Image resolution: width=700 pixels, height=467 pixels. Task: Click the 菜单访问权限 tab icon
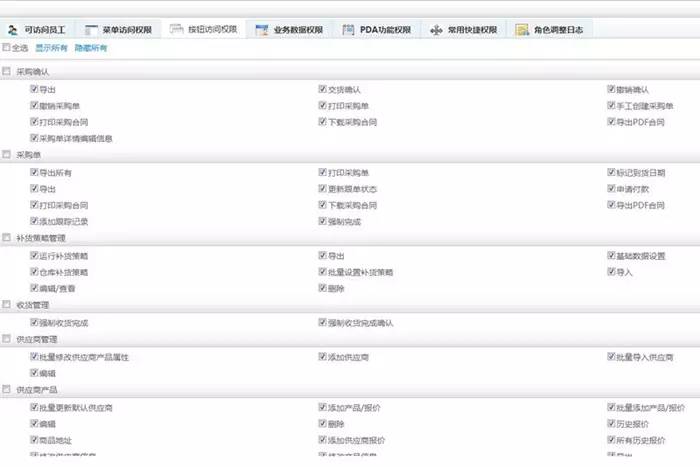[91, 30]
